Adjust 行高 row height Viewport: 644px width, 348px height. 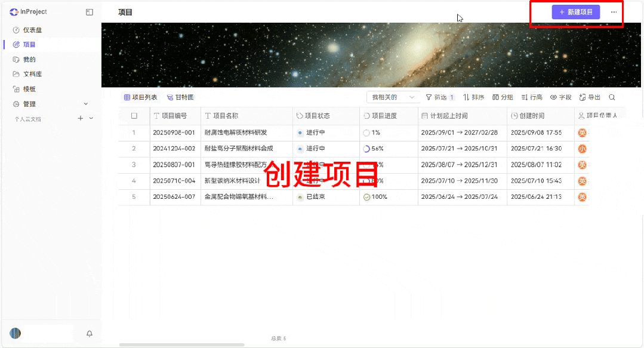click(532, 97)
